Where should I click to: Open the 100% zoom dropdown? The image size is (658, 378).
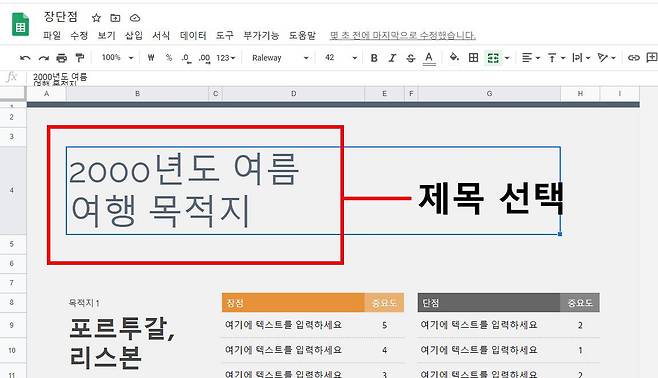point(118,57)
